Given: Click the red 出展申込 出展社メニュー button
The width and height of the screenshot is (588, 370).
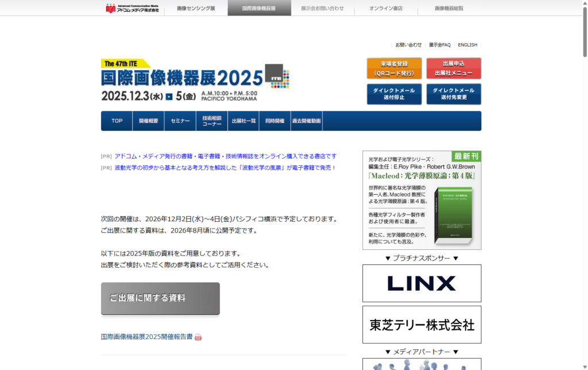Looking at the screenshot, I should (453, 68).
